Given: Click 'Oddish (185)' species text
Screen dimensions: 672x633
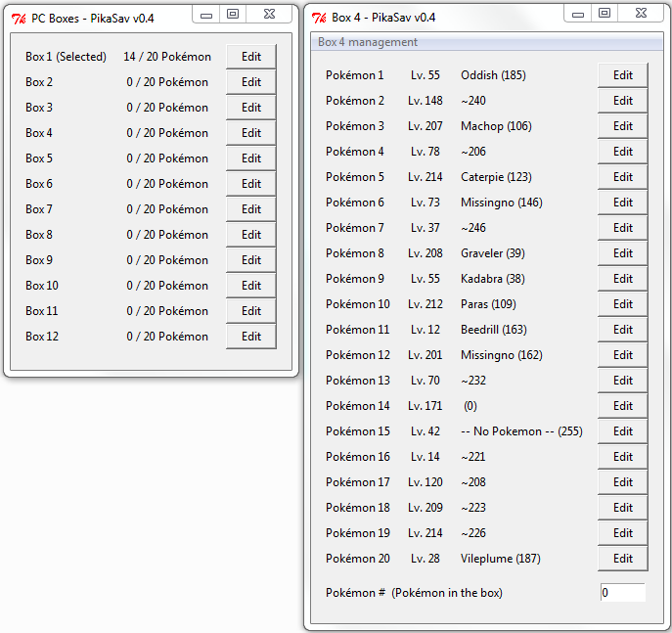Looking at the screenshot, I should point(493,75).
